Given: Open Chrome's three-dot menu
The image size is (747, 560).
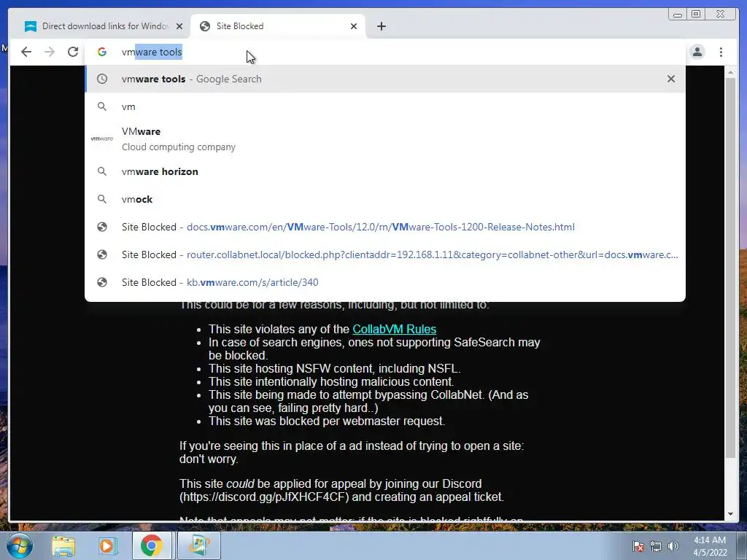Looking at the screenshot, I should (x=721, y=52).
